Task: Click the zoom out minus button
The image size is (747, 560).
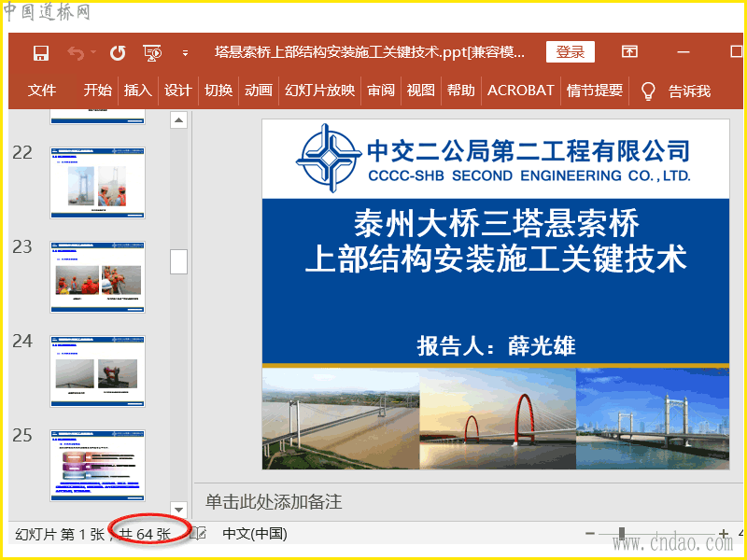Action: pos(590,533)
